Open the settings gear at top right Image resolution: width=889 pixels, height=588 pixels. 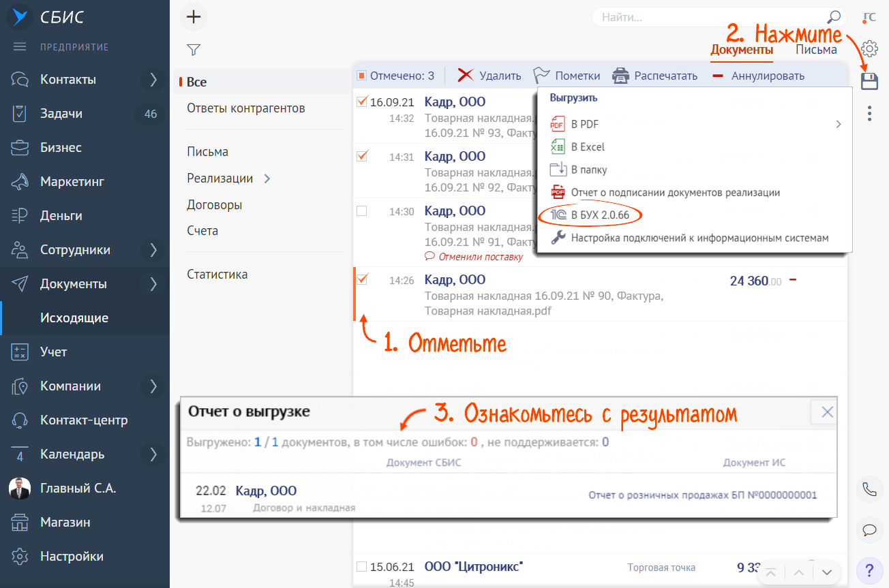coord(869,49)
